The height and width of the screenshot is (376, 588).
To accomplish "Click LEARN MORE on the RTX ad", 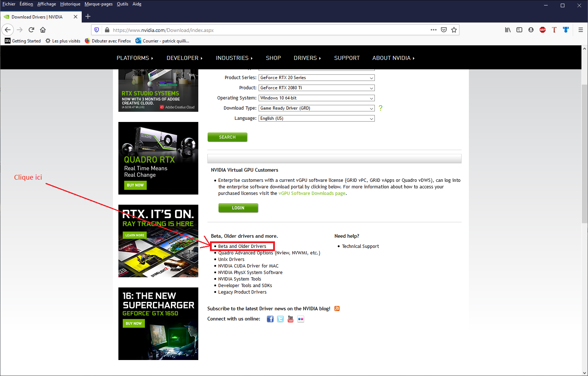I will coord(135,235).
